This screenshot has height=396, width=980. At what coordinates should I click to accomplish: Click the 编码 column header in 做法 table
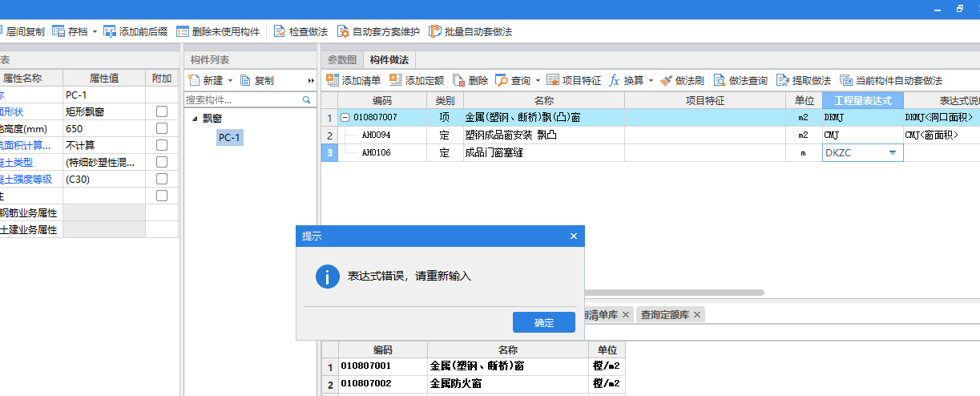click(x=382, y=100)
